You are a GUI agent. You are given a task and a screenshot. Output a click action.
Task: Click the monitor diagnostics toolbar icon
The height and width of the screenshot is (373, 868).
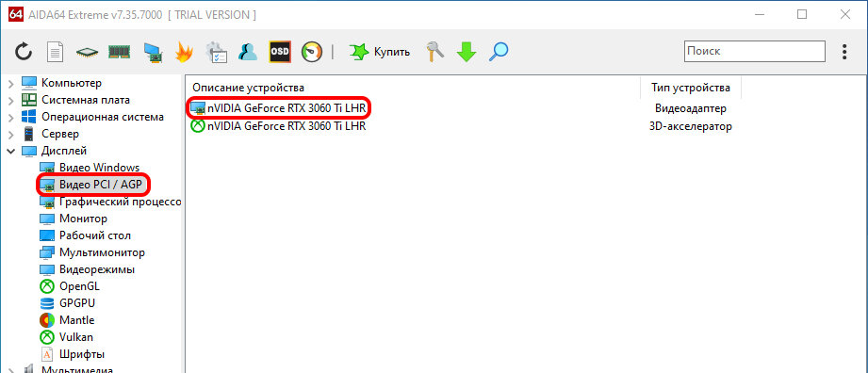coord(153,52)
